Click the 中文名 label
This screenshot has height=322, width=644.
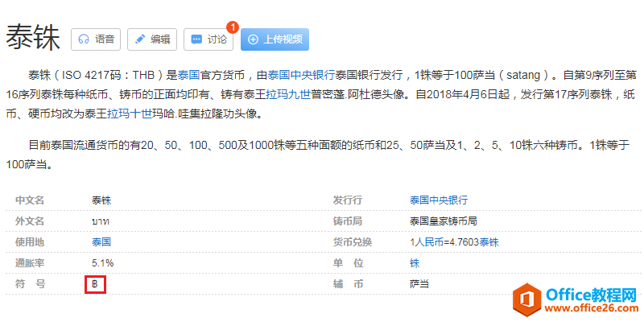click(30, 200)
